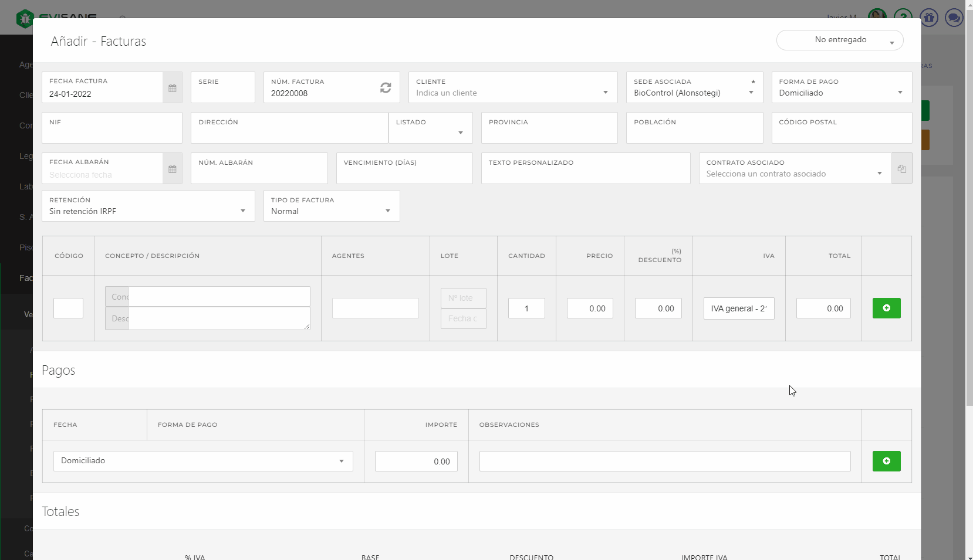Click the page vertical scrollbar

pos(969,235)
